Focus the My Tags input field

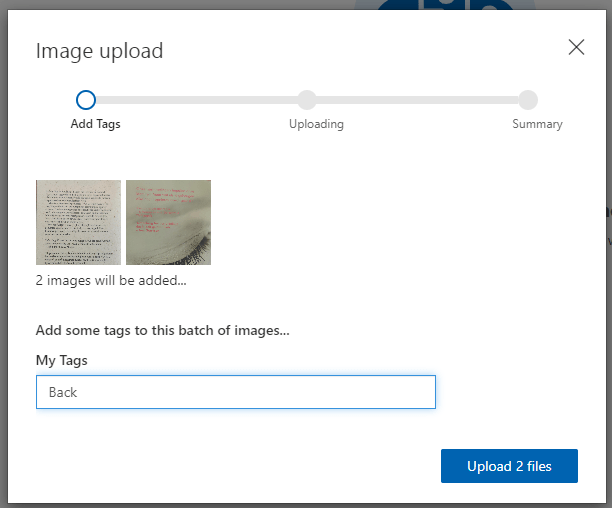click(x=235, y=392)
